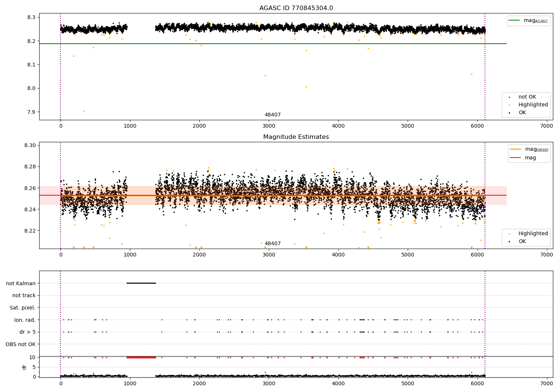Screen dimensions: 560x392
Task: Click the 'dr' y-axis label in bottom plot
Action: coord(24,367)
